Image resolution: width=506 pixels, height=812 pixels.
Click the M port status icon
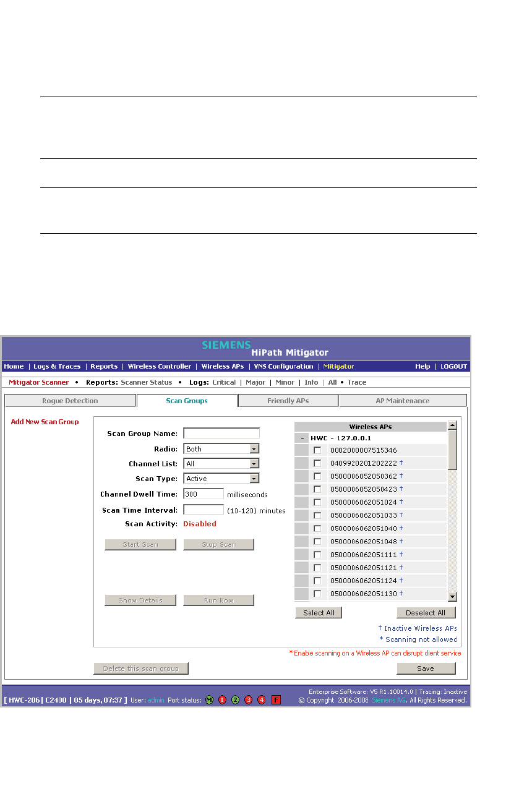209,700
